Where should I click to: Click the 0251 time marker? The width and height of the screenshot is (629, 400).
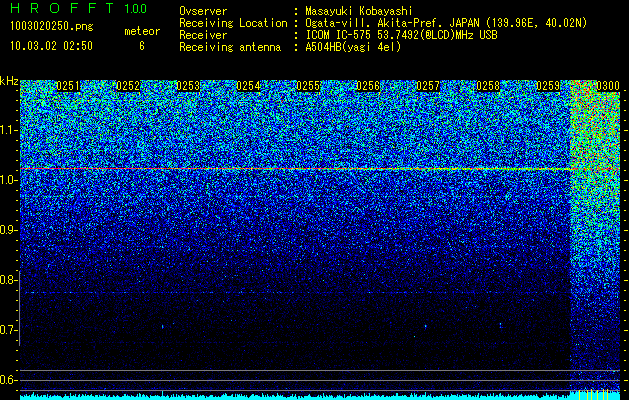68,86
